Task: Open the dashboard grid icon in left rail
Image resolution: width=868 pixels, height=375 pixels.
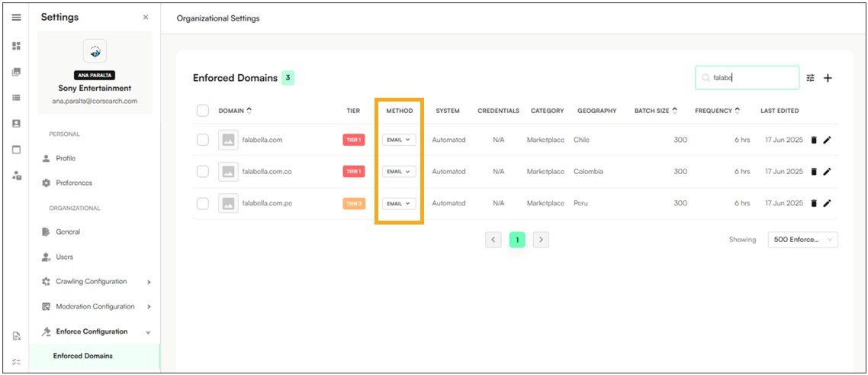Action: click(x=17, y=45)
